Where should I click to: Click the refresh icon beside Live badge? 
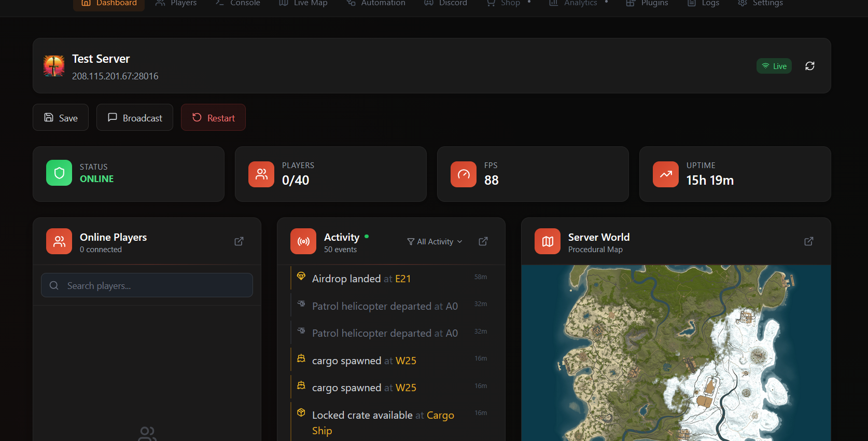point(809,66)
